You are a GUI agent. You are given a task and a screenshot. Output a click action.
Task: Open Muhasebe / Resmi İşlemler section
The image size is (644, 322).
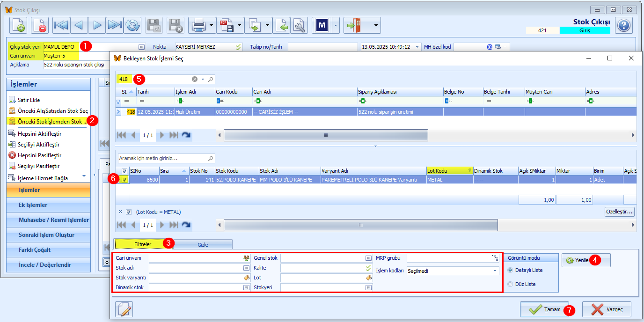point(48,220)
